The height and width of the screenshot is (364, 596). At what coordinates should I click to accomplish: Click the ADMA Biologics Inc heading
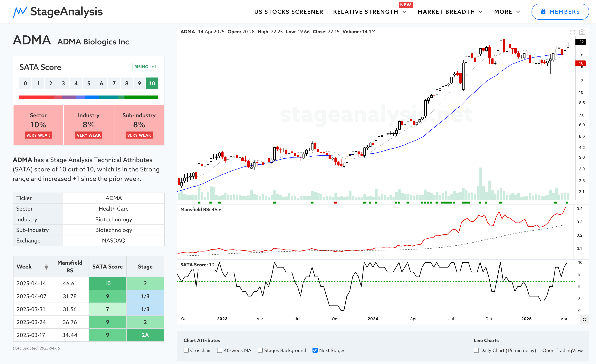[93, 42]
